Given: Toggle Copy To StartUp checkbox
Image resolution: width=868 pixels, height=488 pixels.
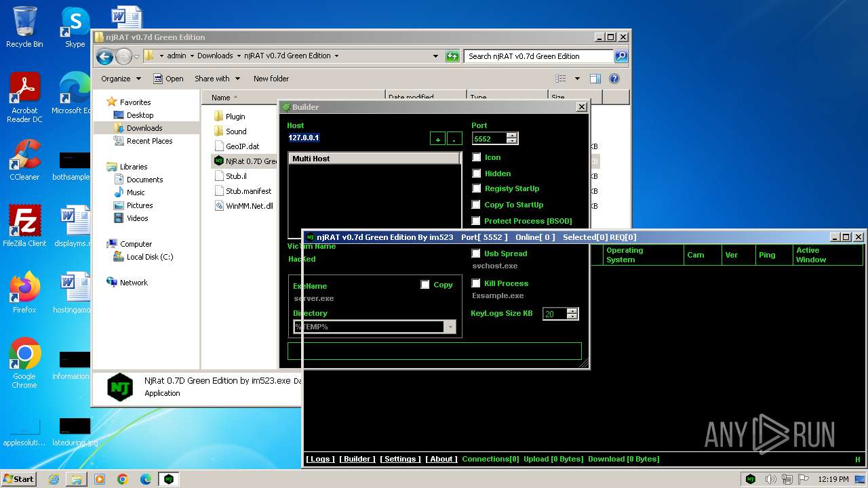Looking at the screenshot, I should [x=476, y=205].
